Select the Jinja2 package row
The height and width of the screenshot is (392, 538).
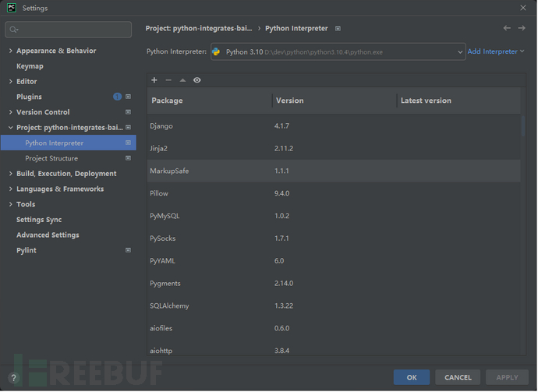point(334,148)
